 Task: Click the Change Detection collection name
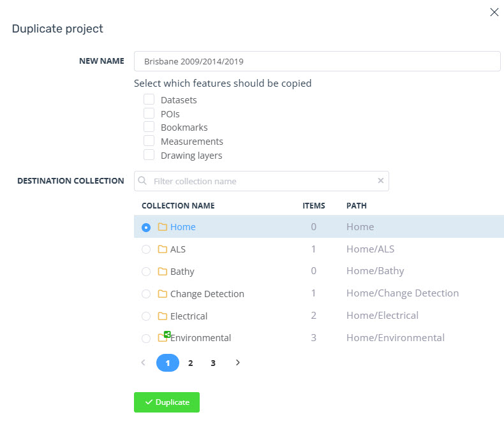tap(207, 294)
